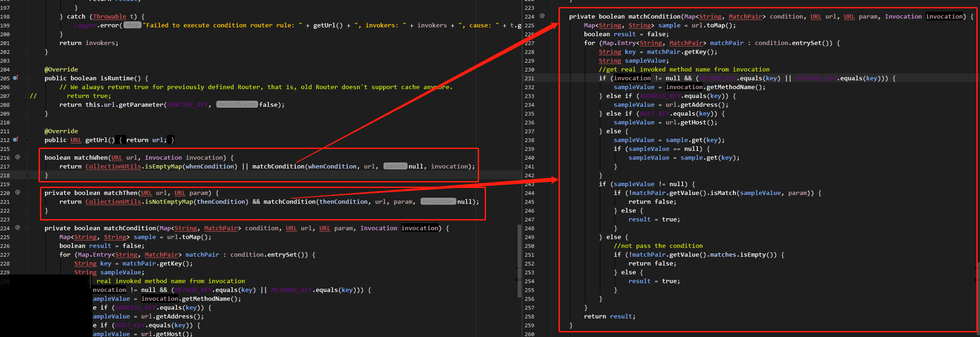This screenshot has width=980, height=337.
Task: Click the fold end marker at line 222
Action: (x=27, y=211)
